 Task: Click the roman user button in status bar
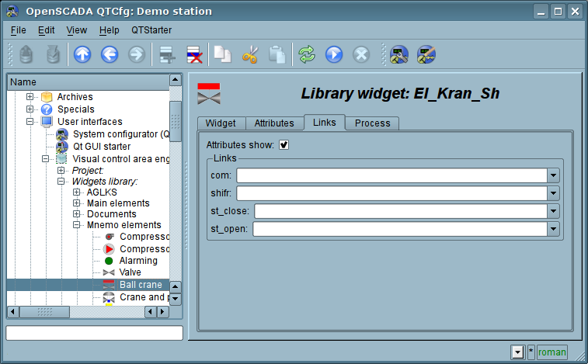click(551, 352)
